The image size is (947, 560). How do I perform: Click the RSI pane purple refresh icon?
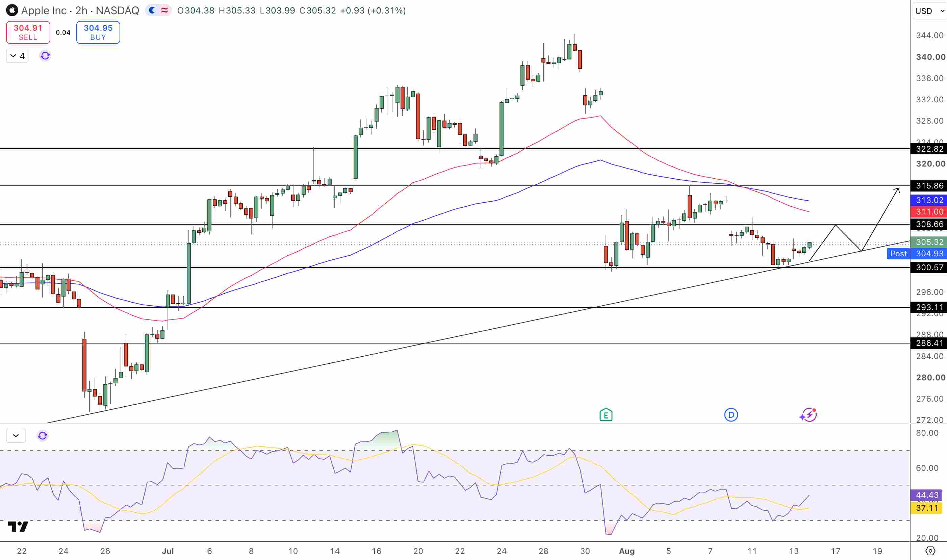43,435
